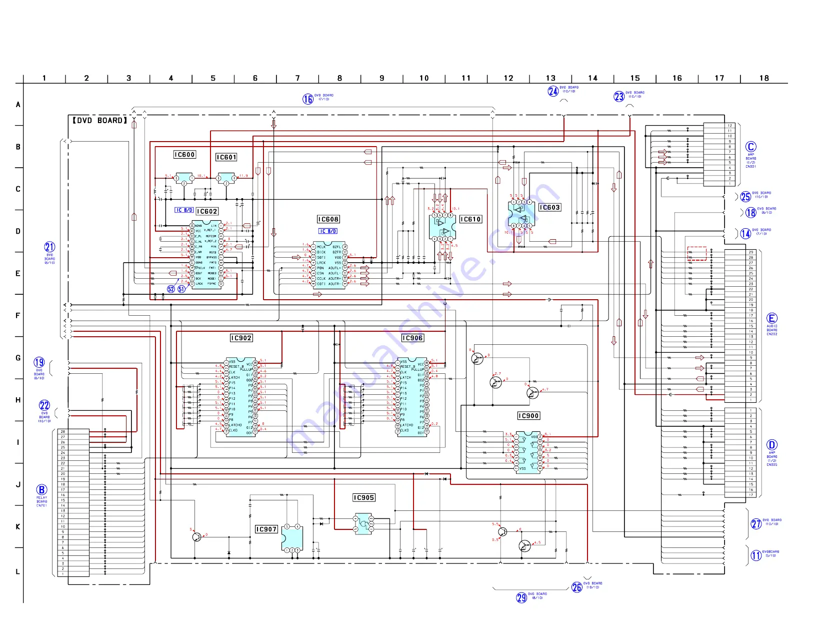
Task: Click circled reference 19 marker
Action: coord(39,363)
